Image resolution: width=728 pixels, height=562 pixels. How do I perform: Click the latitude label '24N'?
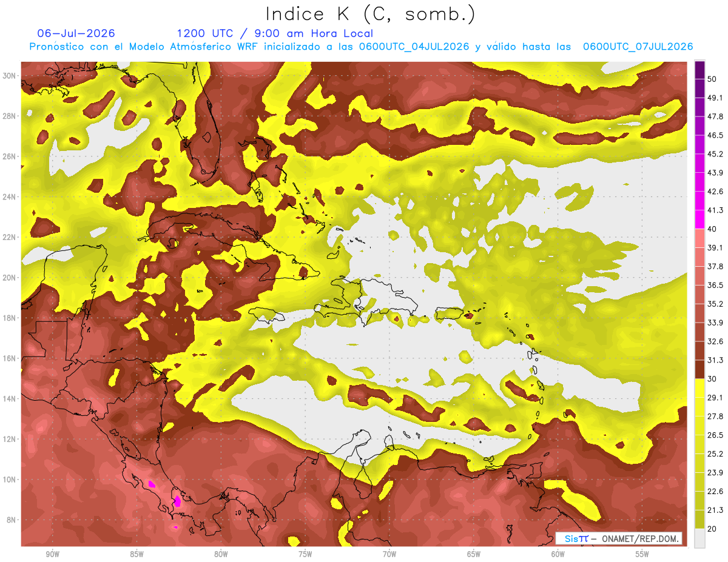click(10, 197)
